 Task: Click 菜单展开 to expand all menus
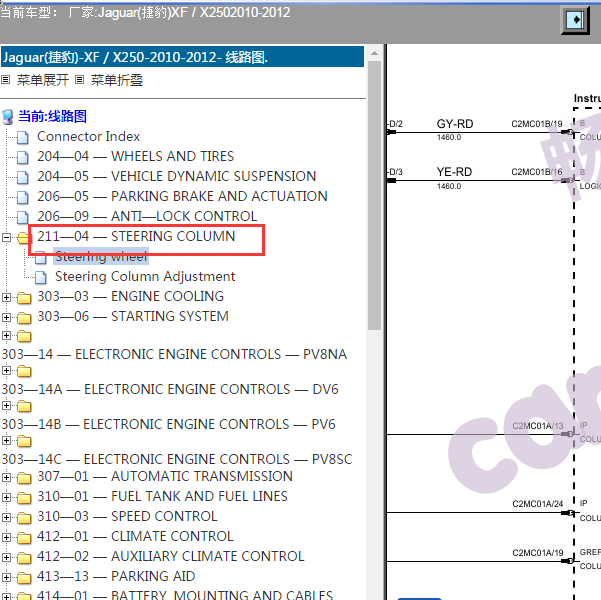pyautogui.click(x=43, y=80)
